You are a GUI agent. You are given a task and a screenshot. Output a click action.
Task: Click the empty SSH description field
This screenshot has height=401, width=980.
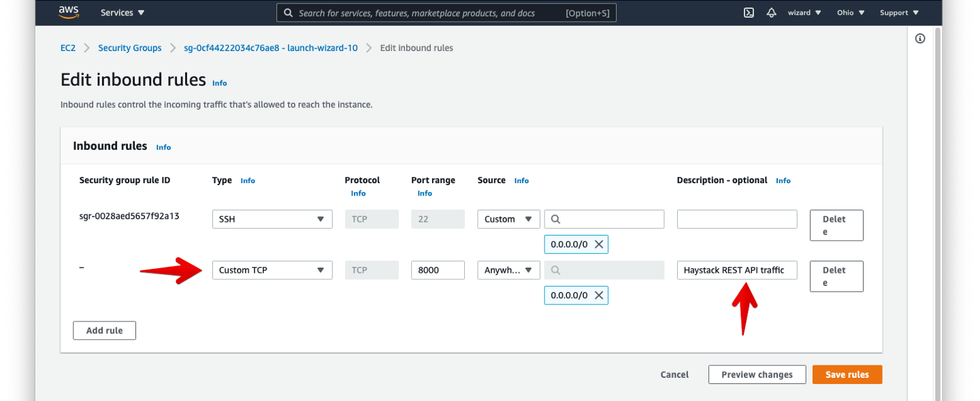pyautogui.click(x=737, y=219)
